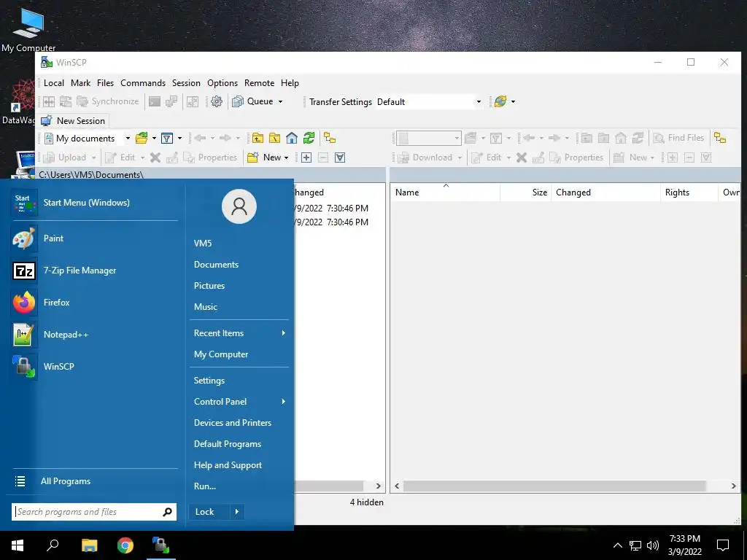The height and width of the screenshot is (560, 747).
Task: Open the notification center icon
Action: coord(723,545)
